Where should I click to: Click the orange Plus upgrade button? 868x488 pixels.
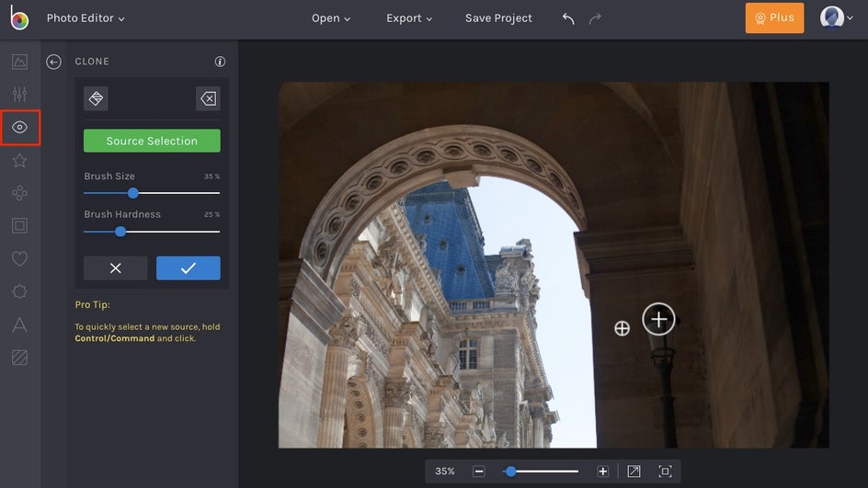point(774,18)
